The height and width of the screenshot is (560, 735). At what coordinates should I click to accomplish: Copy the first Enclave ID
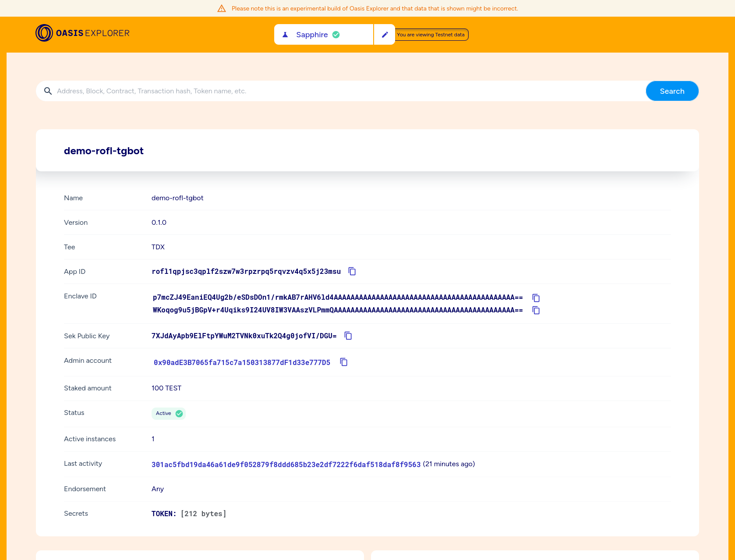pyautogui.click(x=536, y=298)
